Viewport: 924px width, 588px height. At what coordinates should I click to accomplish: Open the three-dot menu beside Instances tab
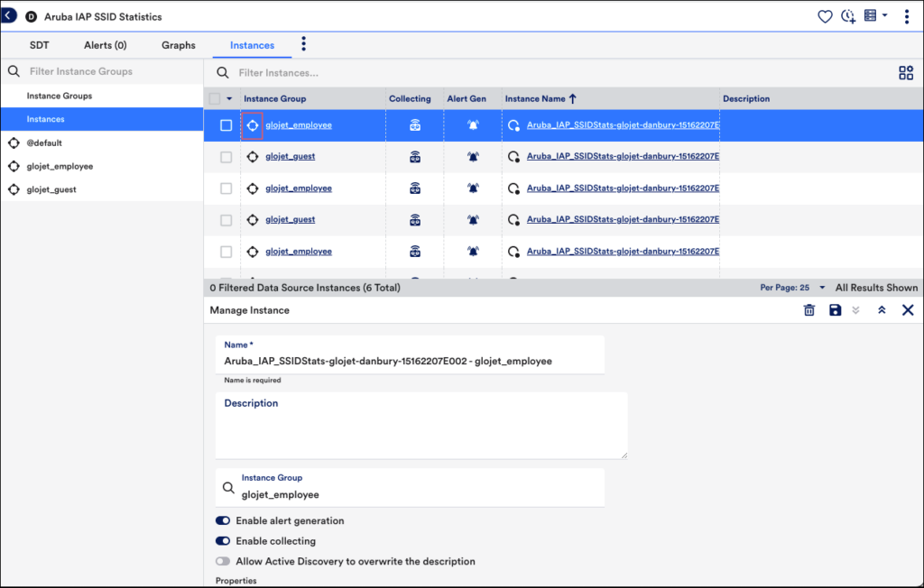303,43
